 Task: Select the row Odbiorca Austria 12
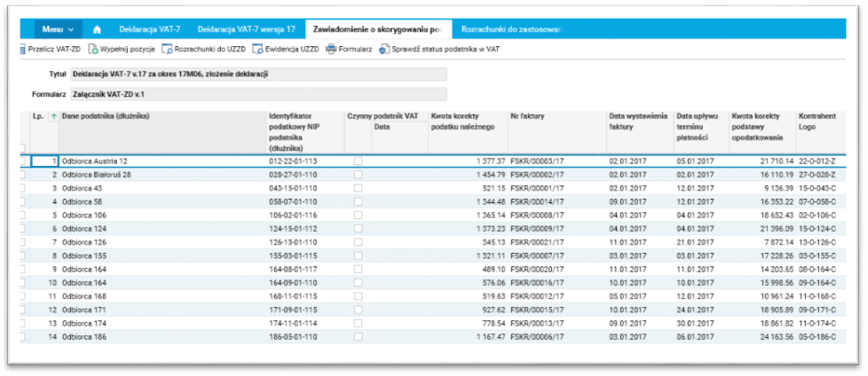pyautogui.click(x=433, y=161)
